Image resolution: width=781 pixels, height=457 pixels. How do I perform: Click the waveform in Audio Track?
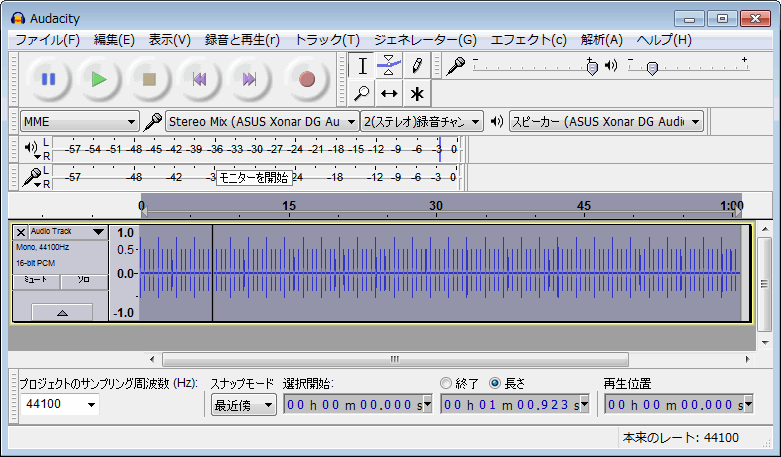[440, 273]
